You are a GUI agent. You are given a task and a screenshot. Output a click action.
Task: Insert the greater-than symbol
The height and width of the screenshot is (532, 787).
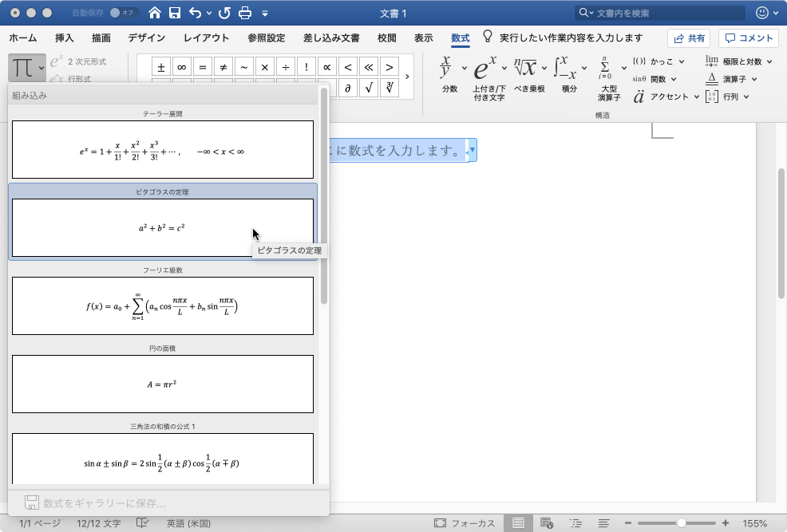(x=390, y=67)
